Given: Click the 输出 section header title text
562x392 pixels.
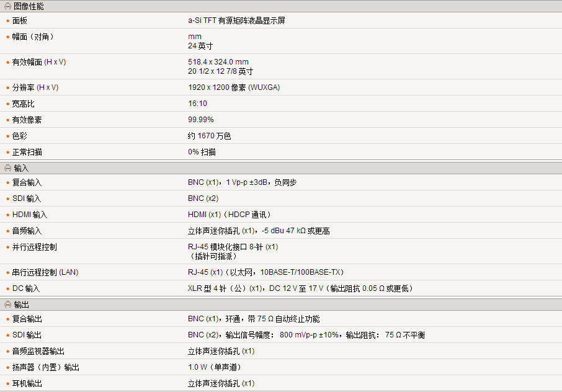Looking at the screenshot, I should [x=21, y=305].
